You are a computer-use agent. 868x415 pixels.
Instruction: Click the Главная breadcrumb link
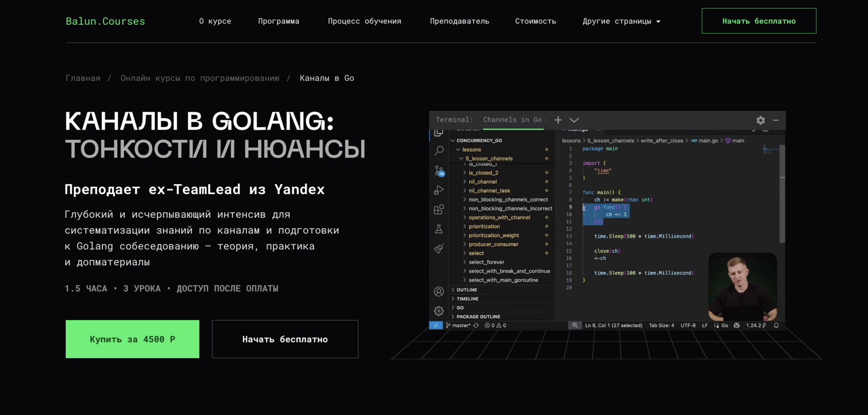tap(83, 78)
